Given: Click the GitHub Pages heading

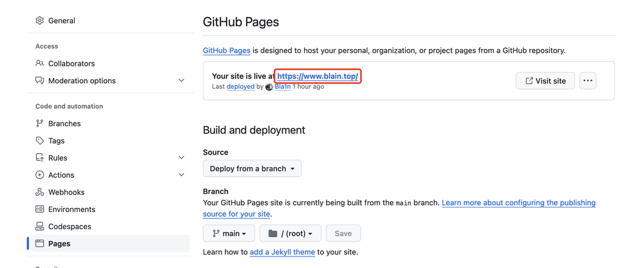Looking at the screenshot, I should point(241,22).
